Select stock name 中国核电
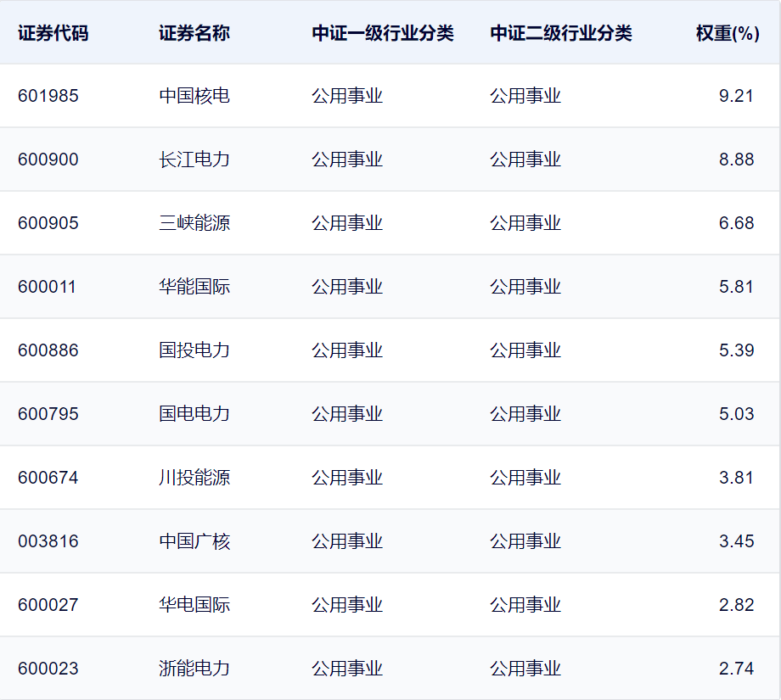The width and height of the screenshot is (781, 700). point(194,96)
